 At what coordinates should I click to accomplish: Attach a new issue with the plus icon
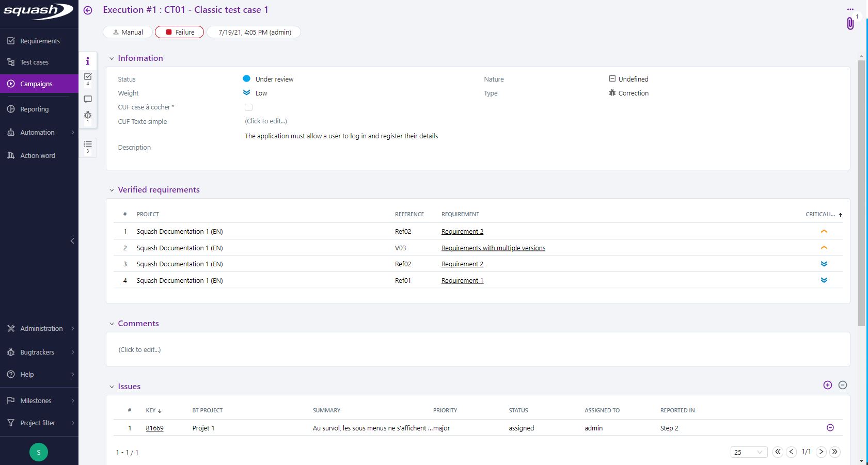[x=828, y=385]
